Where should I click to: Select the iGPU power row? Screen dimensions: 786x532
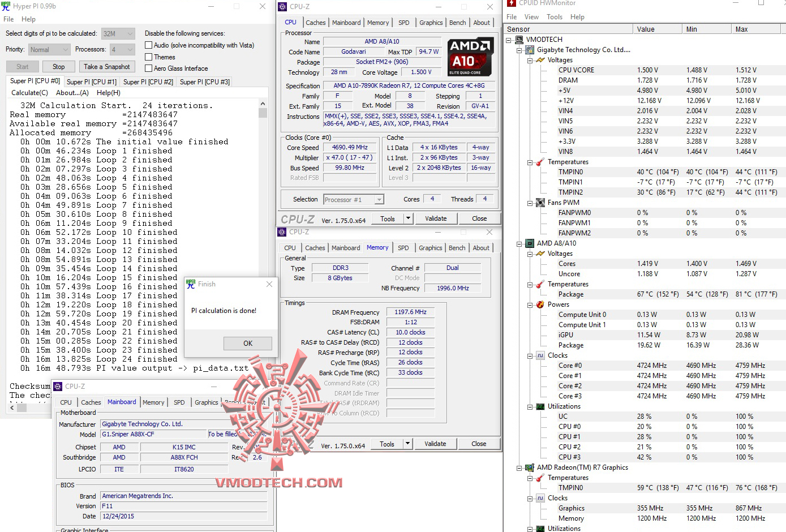click(671, 335)
